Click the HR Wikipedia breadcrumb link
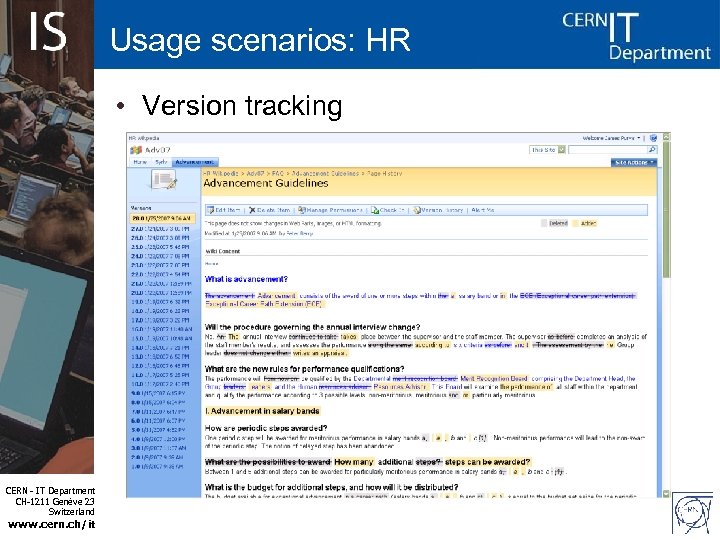Viewport: 720px width, 540px height. tap(220, 174)
